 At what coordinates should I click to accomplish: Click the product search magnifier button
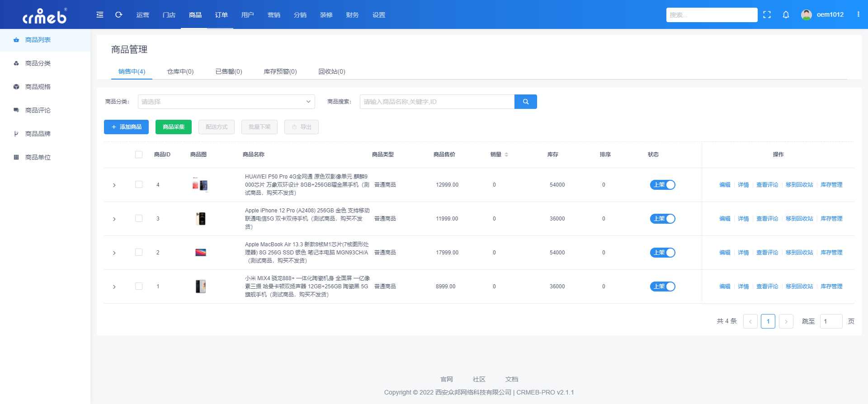(x=526, y=102)
